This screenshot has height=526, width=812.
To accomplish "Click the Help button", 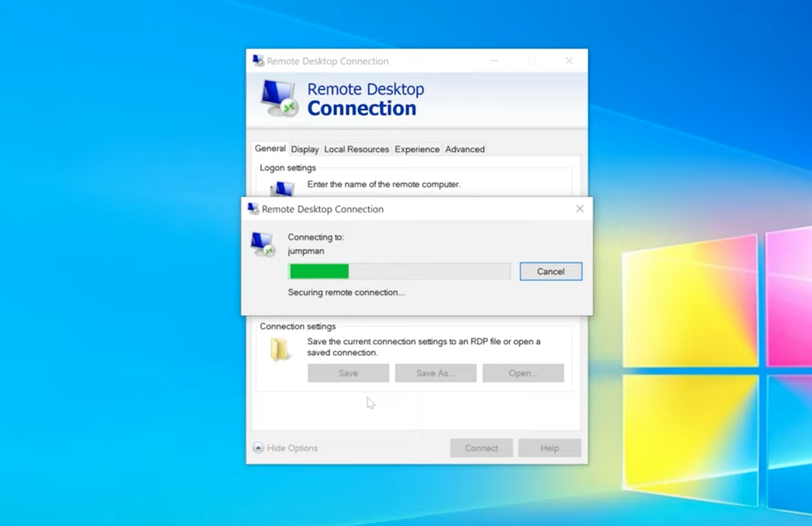I will click(550, 448).
